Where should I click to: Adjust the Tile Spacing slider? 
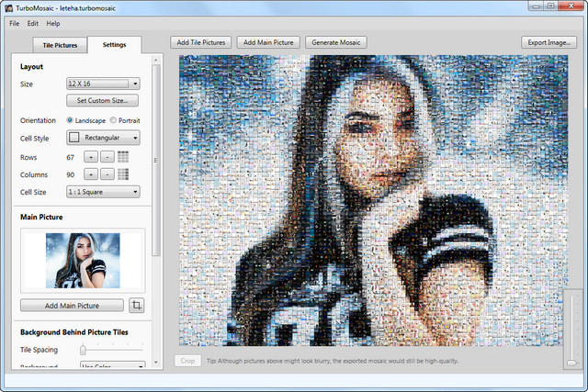click(84, 350)
